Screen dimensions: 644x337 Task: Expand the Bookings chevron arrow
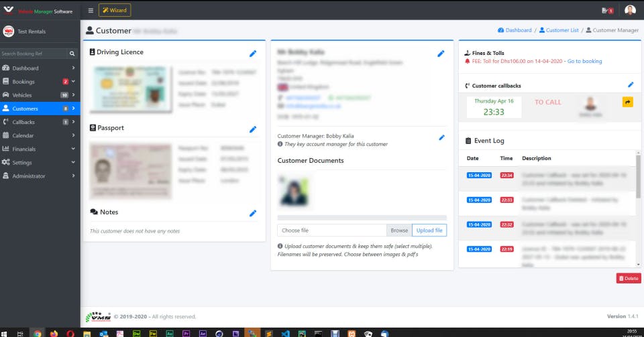[x=73, y=82]
